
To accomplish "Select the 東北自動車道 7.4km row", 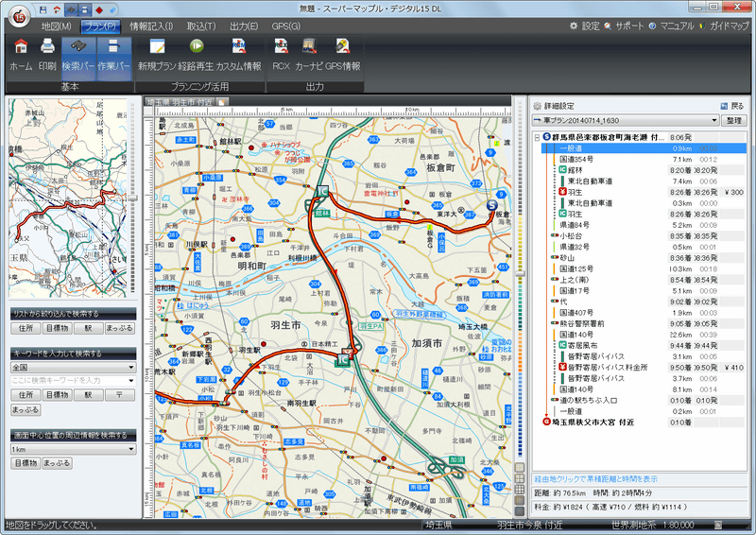I will pyautogui.click(x=644, y=181).
